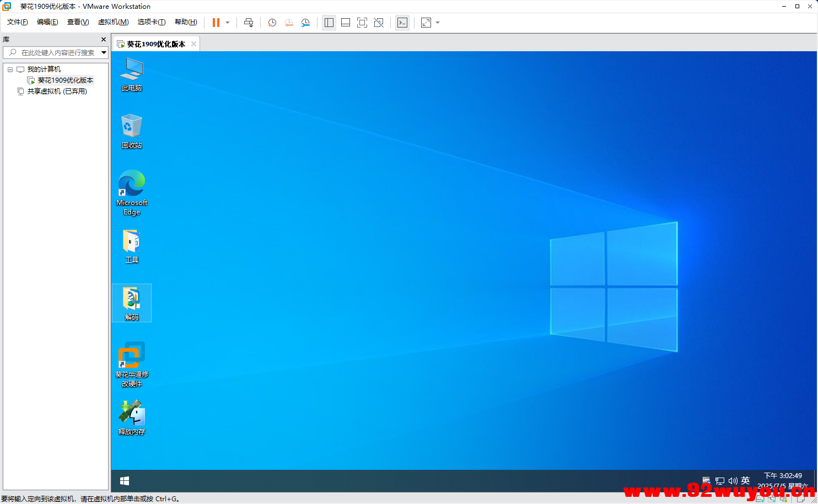The height and width of the screenshot is (504, 818).
Task: Open the search filter dropdown in library
Action: 104,52
